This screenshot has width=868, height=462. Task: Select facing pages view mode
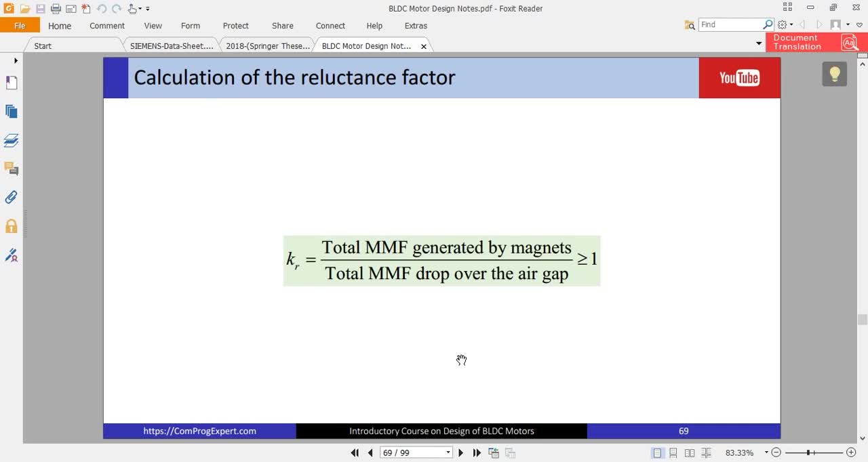pyautogui.click(x=690, y=453)
